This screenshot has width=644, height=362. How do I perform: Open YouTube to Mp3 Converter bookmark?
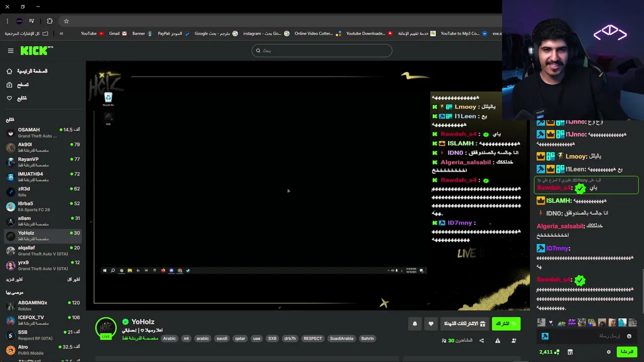coord(463,34)
